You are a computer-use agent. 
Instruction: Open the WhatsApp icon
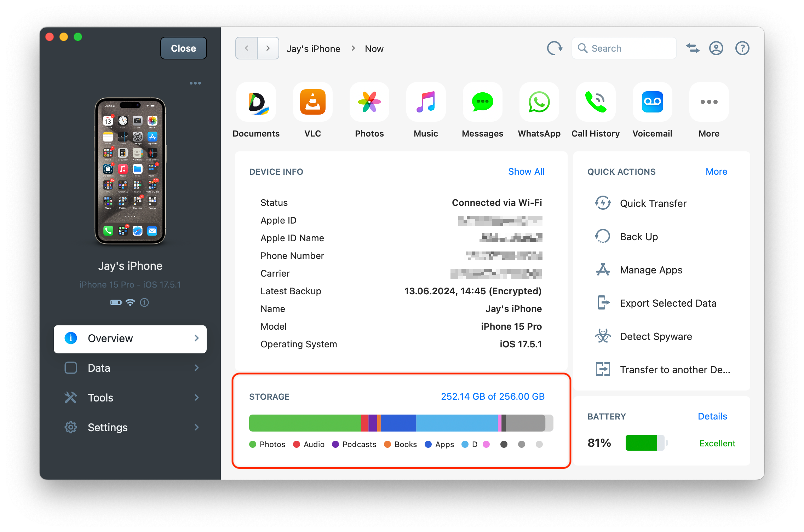coord(539,102)
